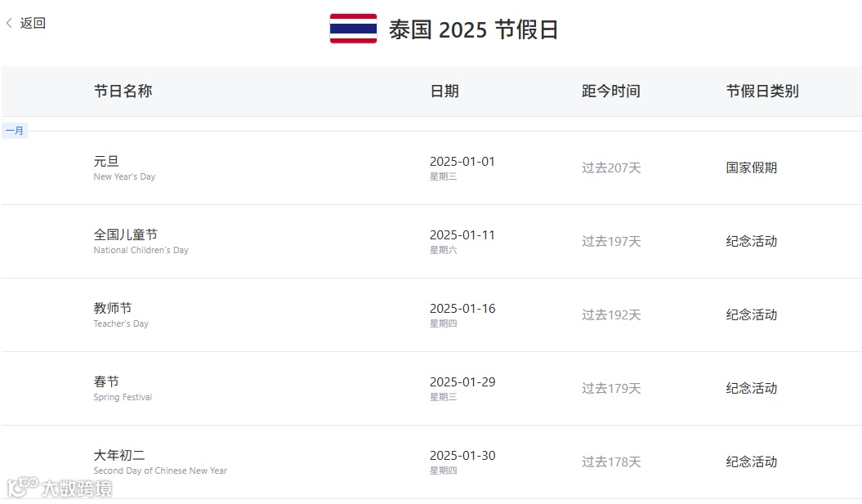This screenshot has width=862, height=504.
Task: Select the 一月 month marker
Action: [x=15, y=131]
